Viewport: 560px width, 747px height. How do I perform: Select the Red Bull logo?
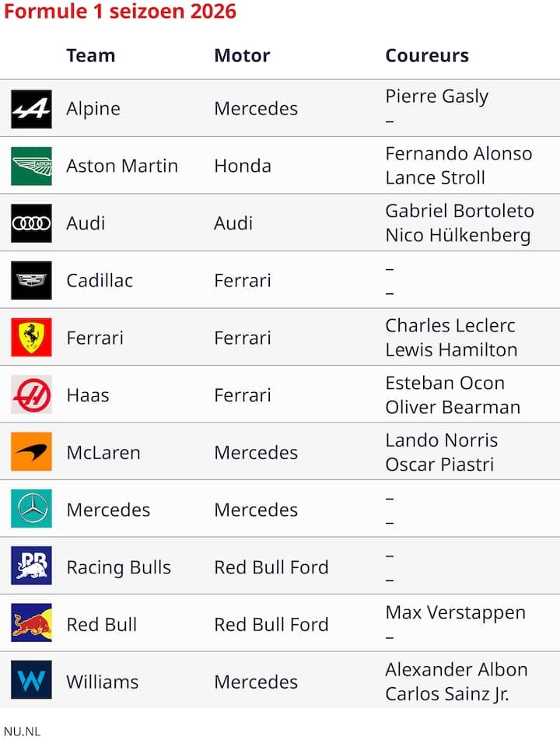coord(31,623)
